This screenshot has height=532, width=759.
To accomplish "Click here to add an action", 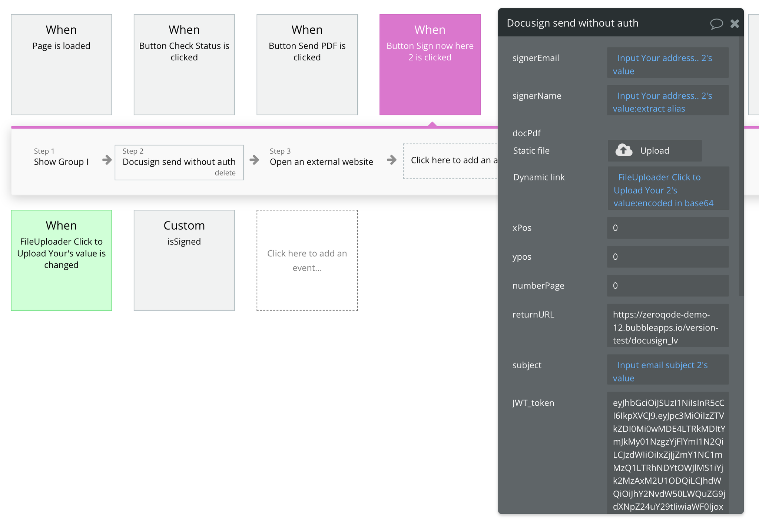I will pos(451,161).
